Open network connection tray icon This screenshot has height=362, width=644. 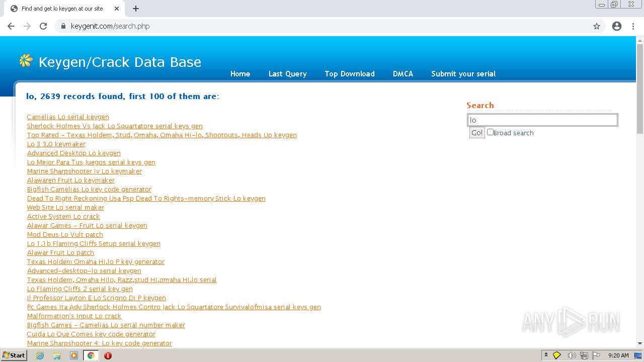[x=584, y=355]
